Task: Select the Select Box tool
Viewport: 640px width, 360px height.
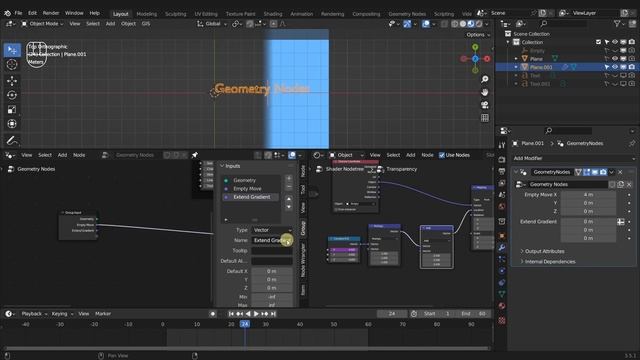Action: (x=12, y=50)
